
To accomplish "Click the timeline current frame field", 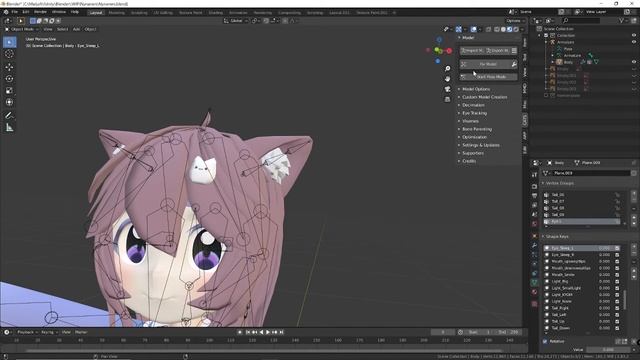I will 442,332.
